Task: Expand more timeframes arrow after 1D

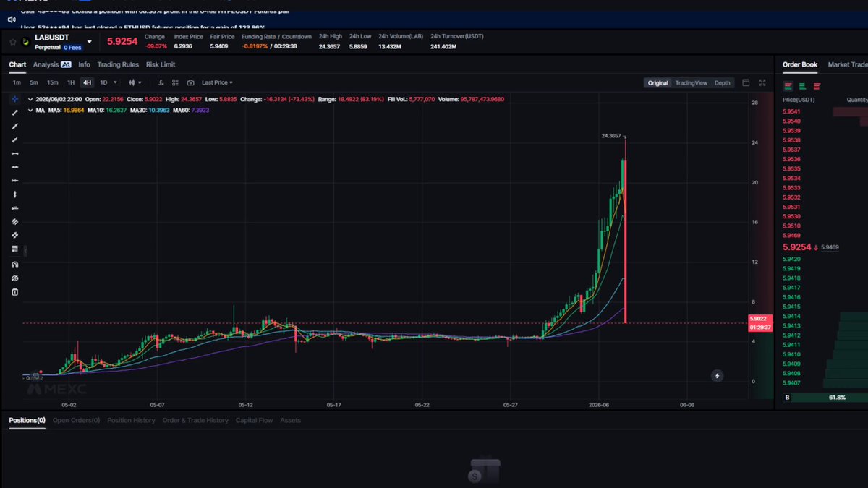Action: pos(114,82)
